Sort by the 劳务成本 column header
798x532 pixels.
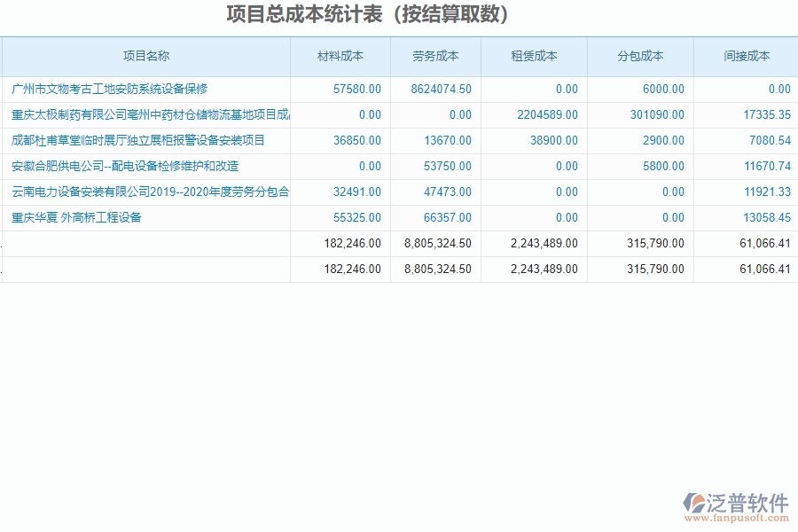[436, 55]
